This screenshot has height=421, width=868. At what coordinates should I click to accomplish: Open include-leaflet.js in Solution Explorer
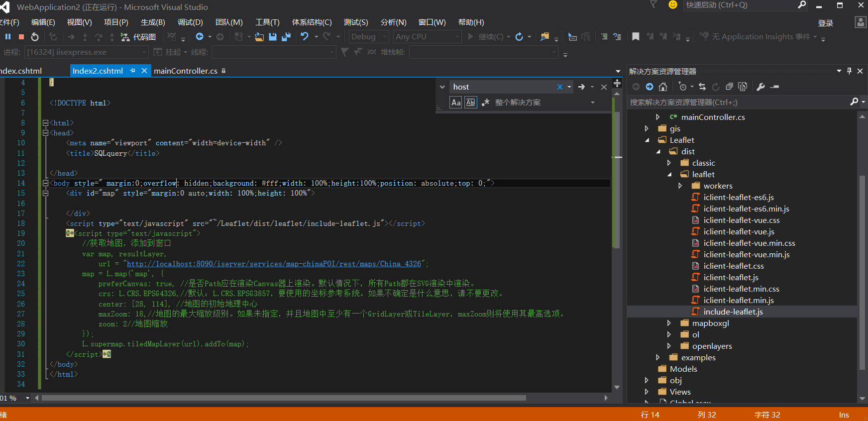733,312
